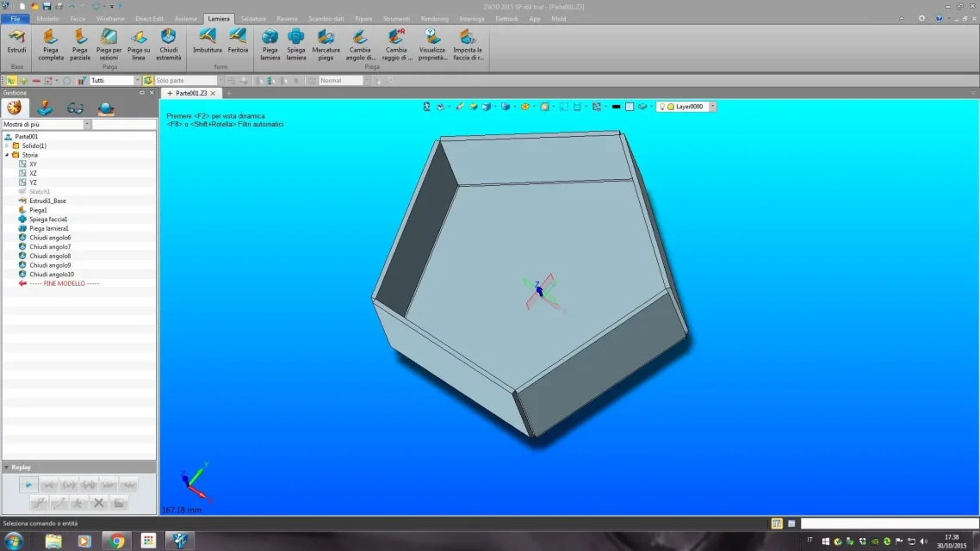Click the Windows Start button
The image size is (980, 551).
click(14, 541)
